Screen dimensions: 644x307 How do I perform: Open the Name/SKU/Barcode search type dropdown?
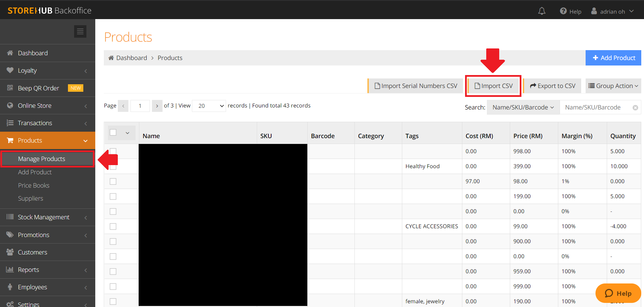click(523, 107)
